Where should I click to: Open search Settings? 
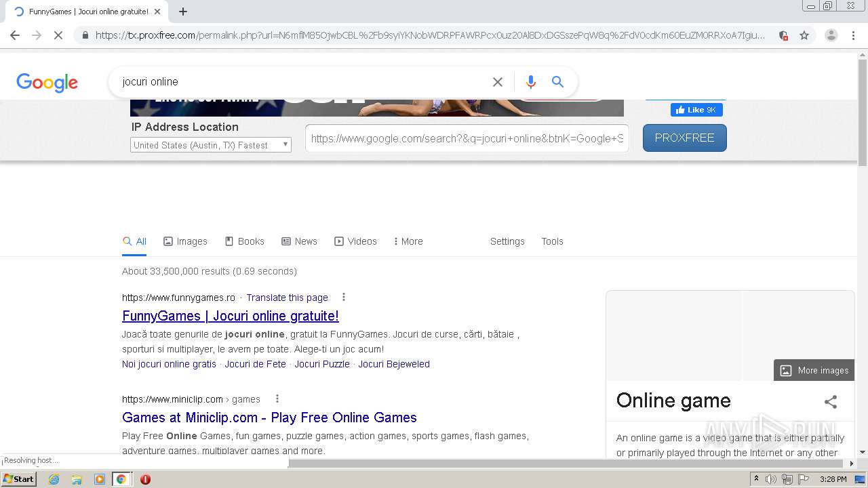click(507, 241)
